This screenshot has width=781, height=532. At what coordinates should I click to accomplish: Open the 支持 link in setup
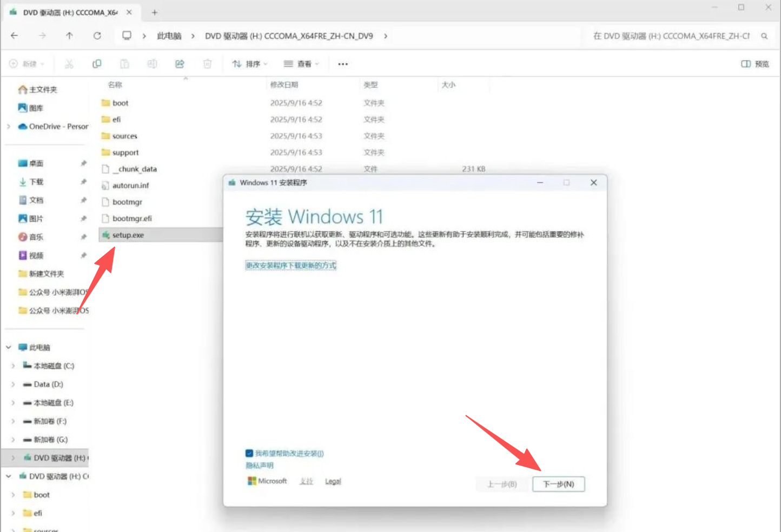tap(307, 482)
